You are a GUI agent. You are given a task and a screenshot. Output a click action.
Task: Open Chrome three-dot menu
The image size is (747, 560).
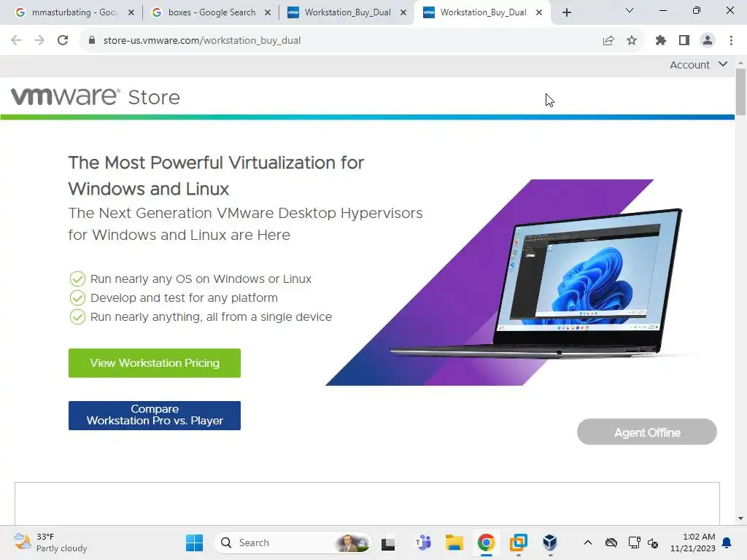pos(731,41)
